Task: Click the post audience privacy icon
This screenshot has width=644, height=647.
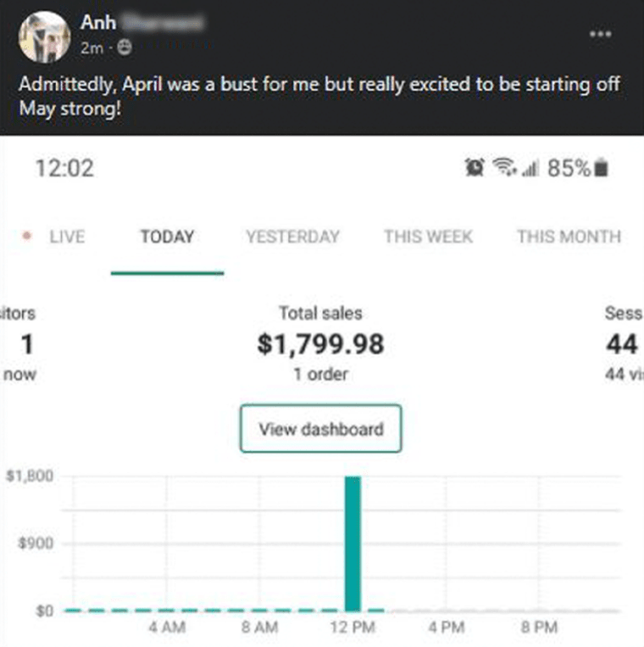Action: point(124,47)
